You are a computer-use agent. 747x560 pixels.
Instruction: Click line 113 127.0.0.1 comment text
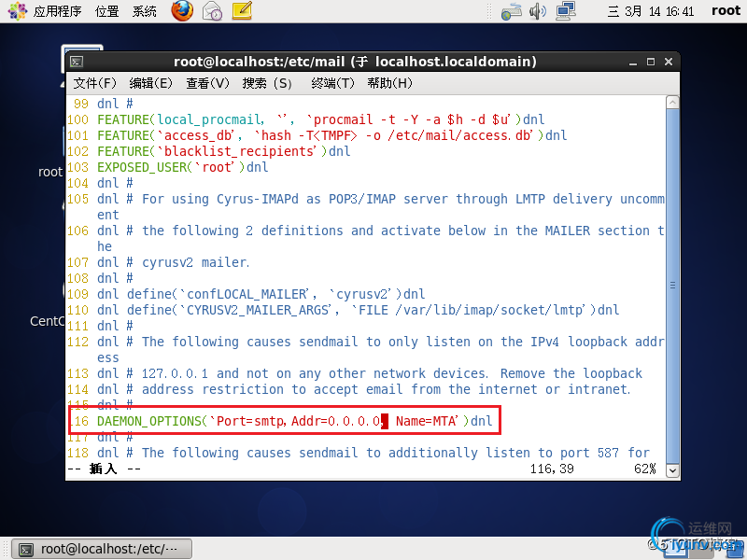pos(370,373)
